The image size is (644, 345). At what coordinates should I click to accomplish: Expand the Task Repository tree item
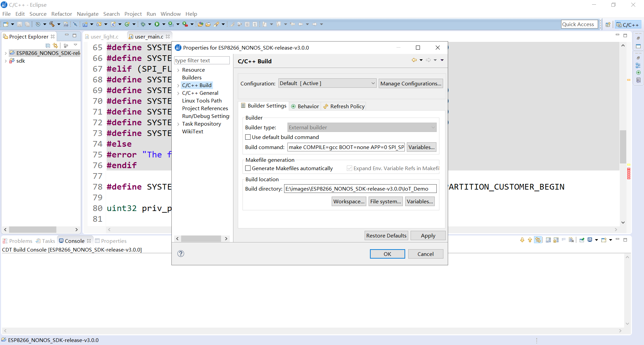(x=178, y=124)
